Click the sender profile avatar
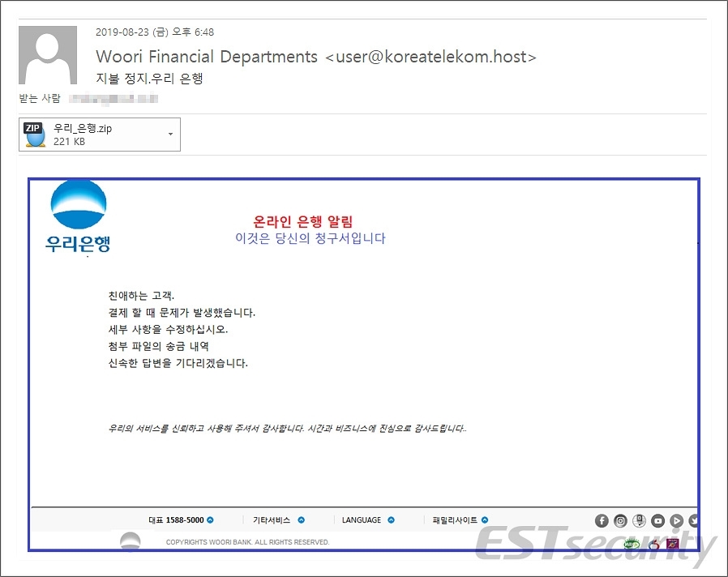The height and width of the screenshot is (577, 728). [48, 55]
